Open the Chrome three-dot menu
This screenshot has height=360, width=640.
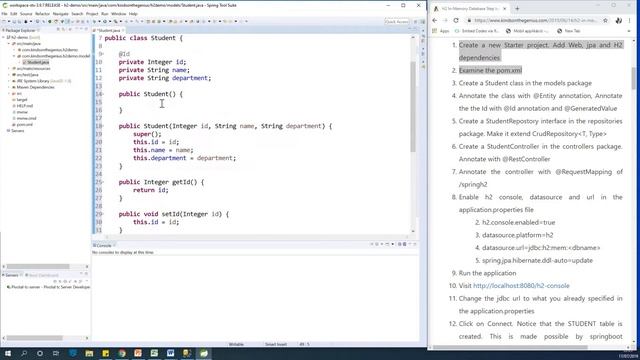(x=629, y=20)
